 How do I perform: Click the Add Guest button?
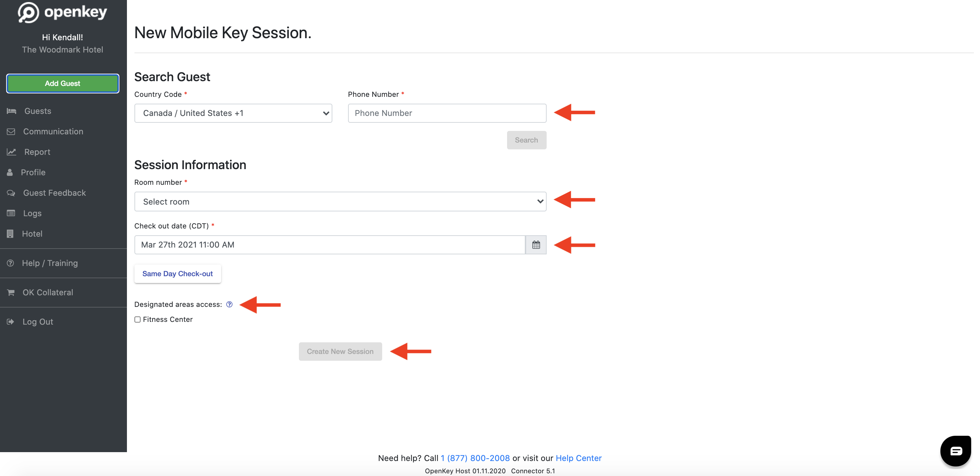pyautogui.click(x=62, y=83)
